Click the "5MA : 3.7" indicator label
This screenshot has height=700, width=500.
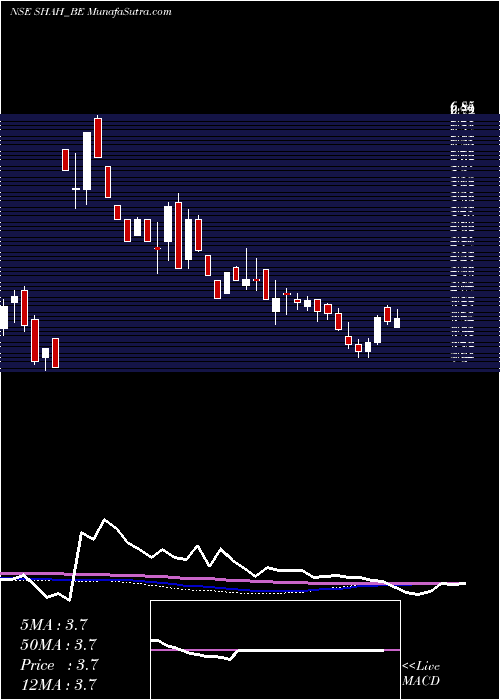click(54, 625)
